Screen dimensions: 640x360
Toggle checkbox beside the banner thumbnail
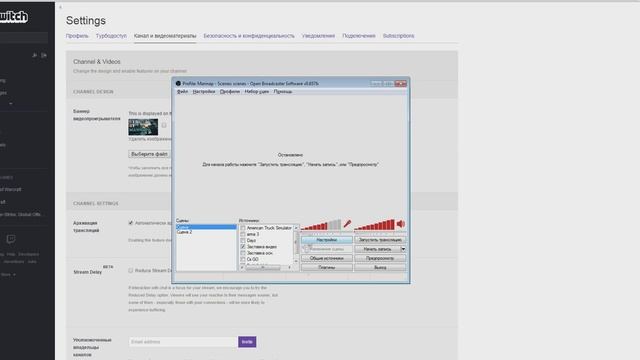click(x=164, y=125)
